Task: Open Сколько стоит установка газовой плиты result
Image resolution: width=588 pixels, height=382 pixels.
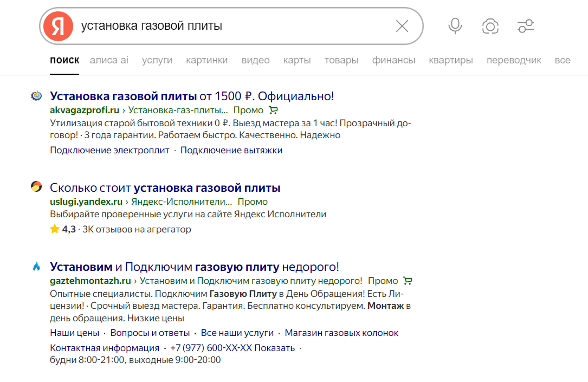Action: [x=165, y=188]
